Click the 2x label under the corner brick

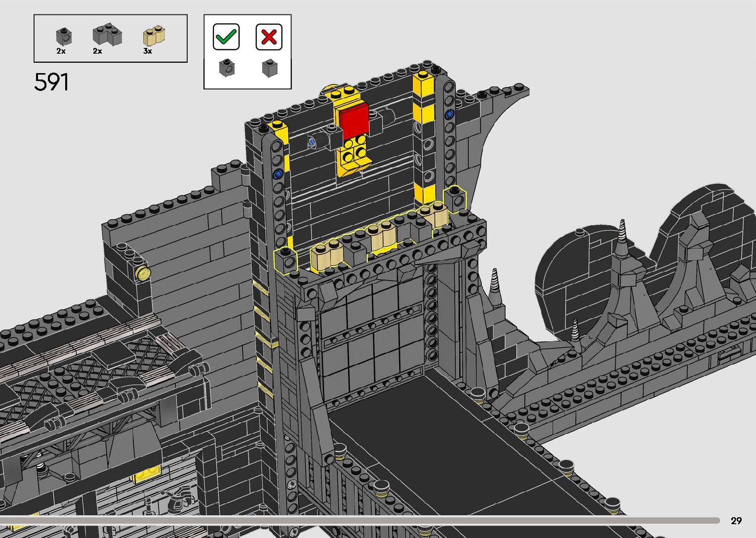tap(97, 51)
